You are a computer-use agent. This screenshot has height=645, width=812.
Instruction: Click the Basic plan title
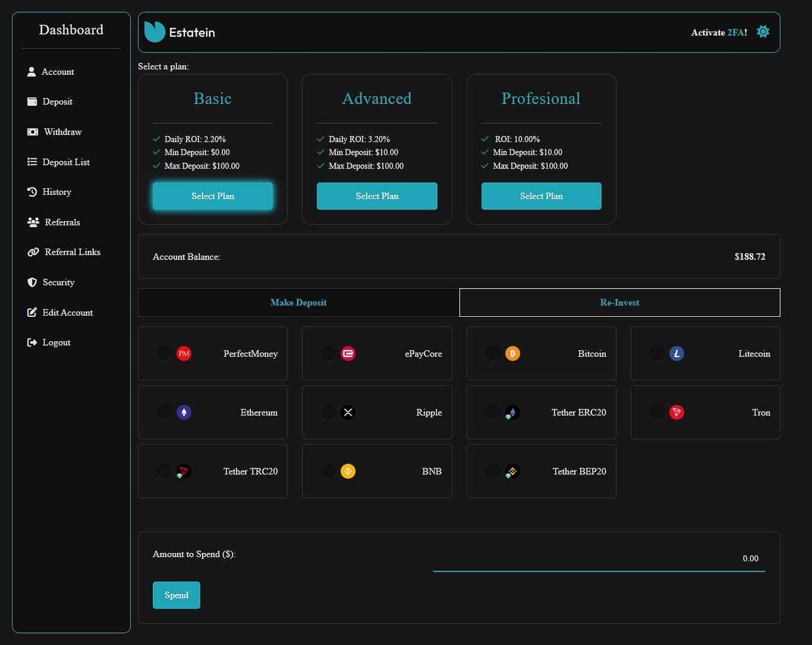pos(213,99)
